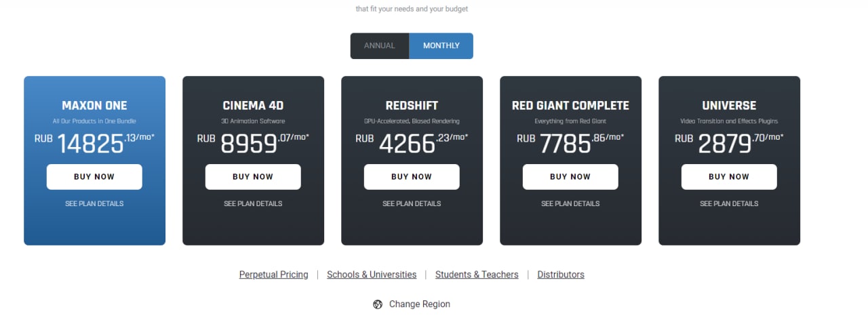Click the CINEMA 4D card title

click(x=253, y=106)
